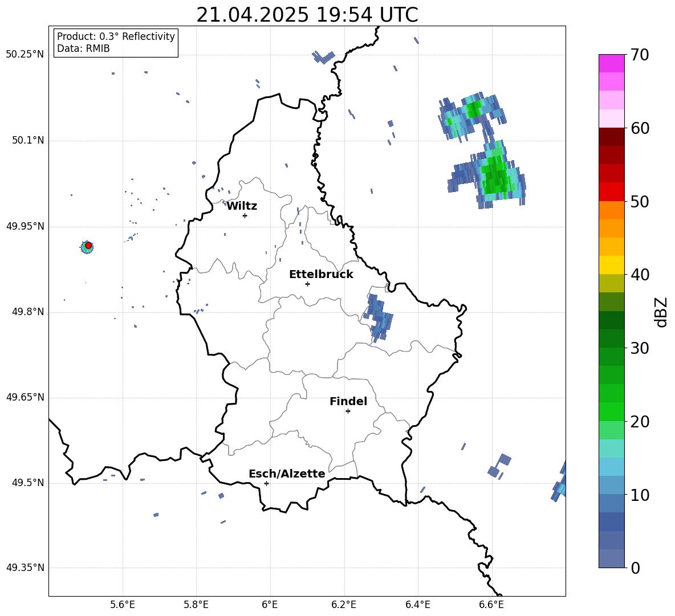Click the 70 value on colorbar

[640, 55]
